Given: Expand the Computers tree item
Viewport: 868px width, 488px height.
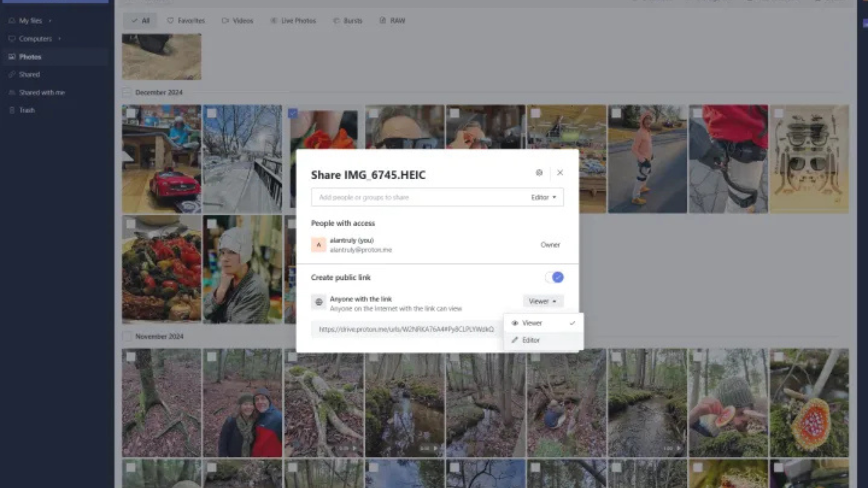Looking at the screenshot, I should tap(59, 39).
